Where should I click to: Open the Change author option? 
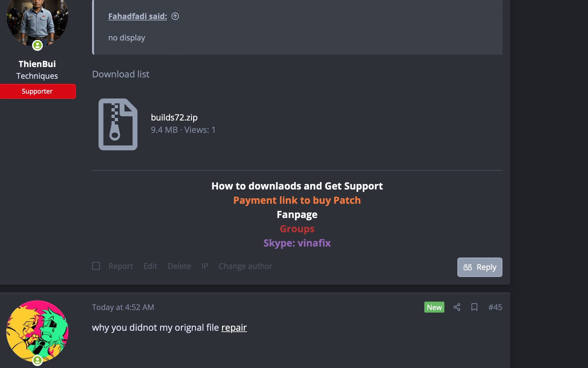pyautogui.click(x=245, y=266)
